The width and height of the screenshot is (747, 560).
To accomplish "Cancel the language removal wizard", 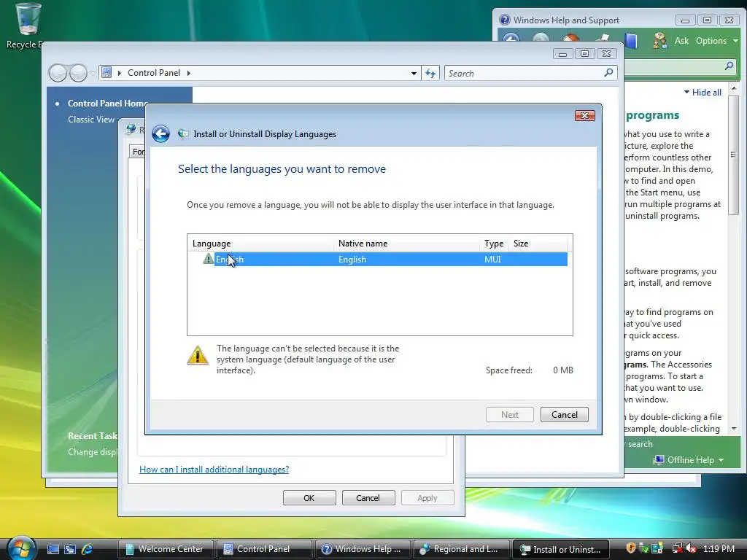I will tap(564, 414).
